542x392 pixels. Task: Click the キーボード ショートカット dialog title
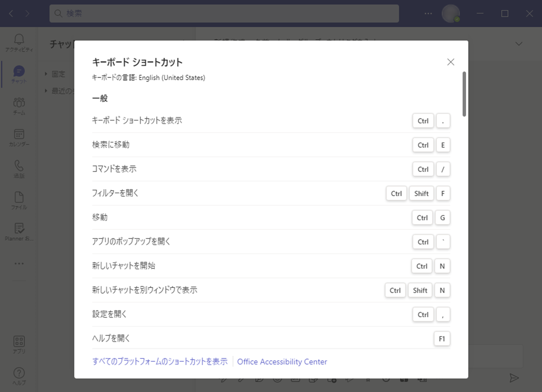tap(137, 62)
